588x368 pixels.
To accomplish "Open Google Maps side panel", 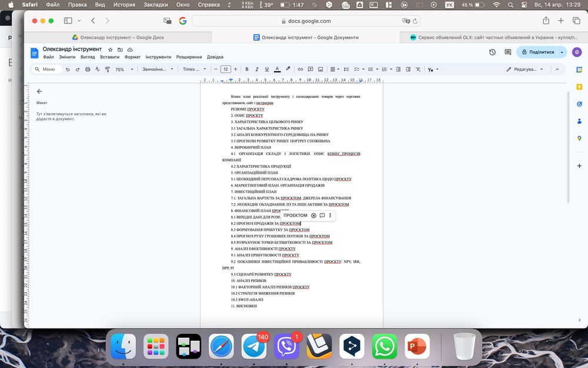I will 579,138.
